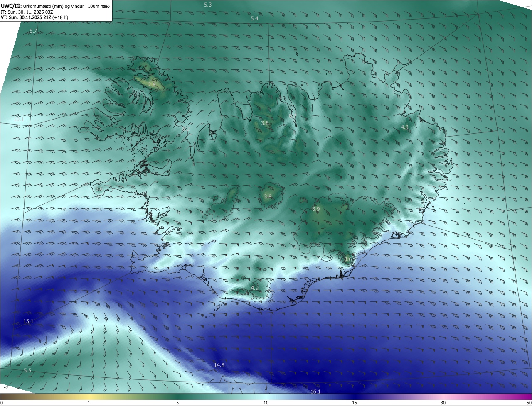Select the 'VT: Sun. 30.11.2025 21Z (+18 h)' line
The height and width of the screenshot is (406, 532).
[x=34, y=17]
